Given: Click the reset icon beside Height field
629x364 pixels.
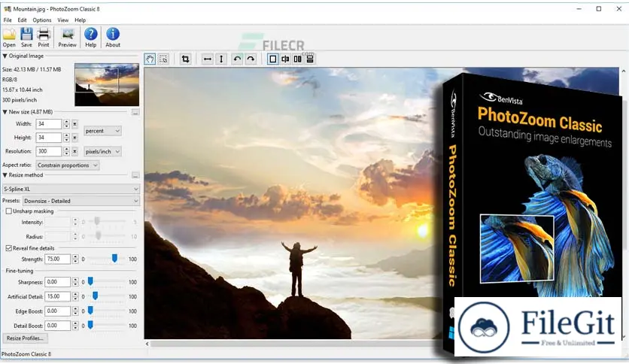Looking at the screenshot, I should [74, 138].
